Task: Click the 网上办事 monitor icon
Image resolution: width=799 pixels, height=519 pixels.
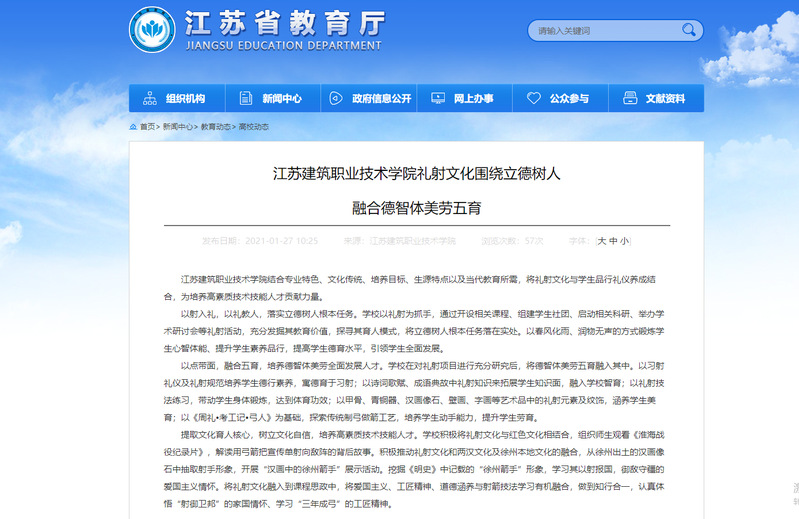Action: point(437,99)
